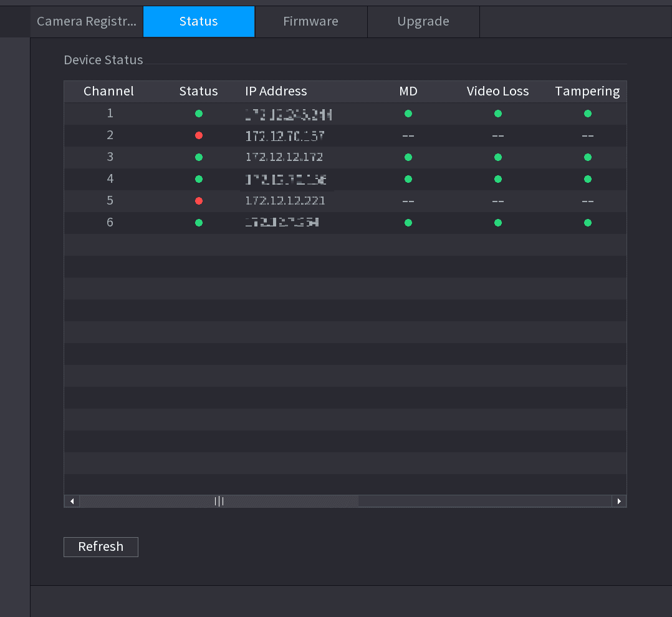Click the Channel column header
The height and width of the screenshot is (617, 672).
109,91
